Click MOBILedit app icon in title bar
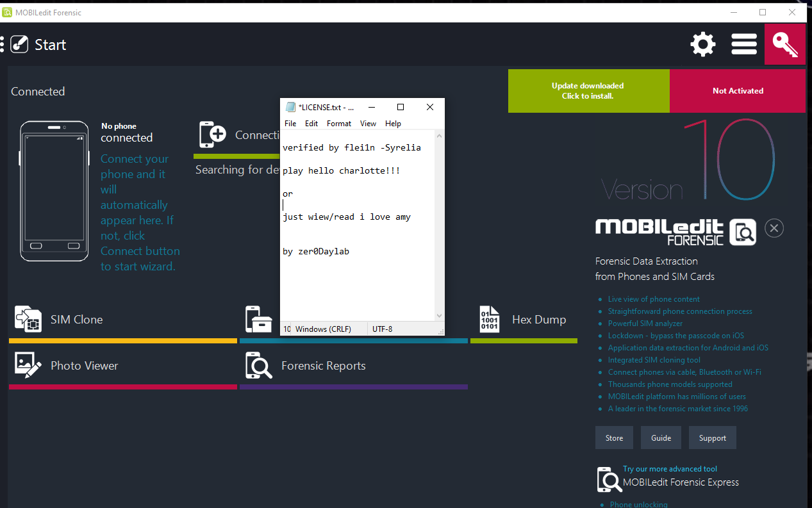 (x=8, y=12)
